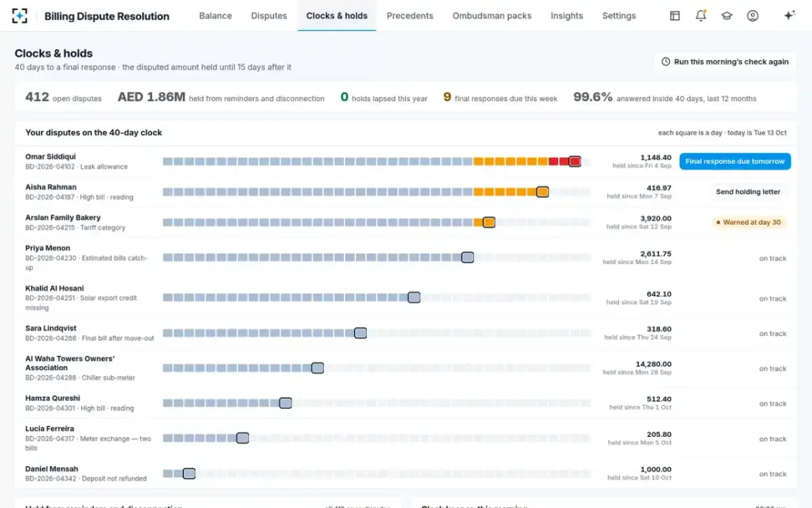Click the day marker on Arslan Family Bakery's clock

tap(489, 222)
